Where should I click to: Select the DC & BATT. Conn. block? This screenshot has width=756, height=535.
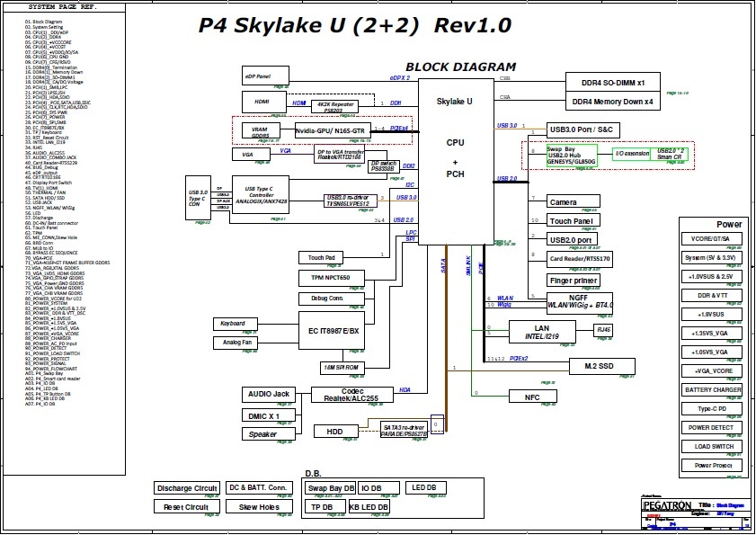(x=259, y=487)
